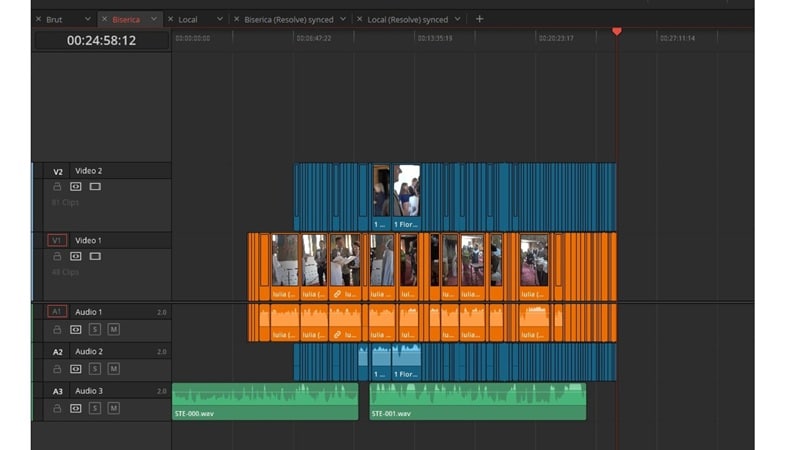Close Local (Resolve) synced tab
800x450 pixels.
click(x=360, y=19)
